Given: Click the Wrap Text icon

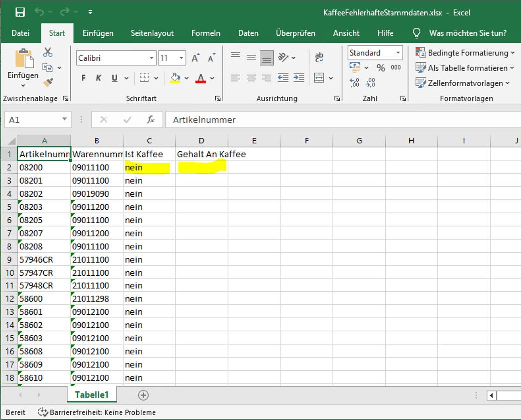Looking at the screenshot, I should (x=319, y=58).
